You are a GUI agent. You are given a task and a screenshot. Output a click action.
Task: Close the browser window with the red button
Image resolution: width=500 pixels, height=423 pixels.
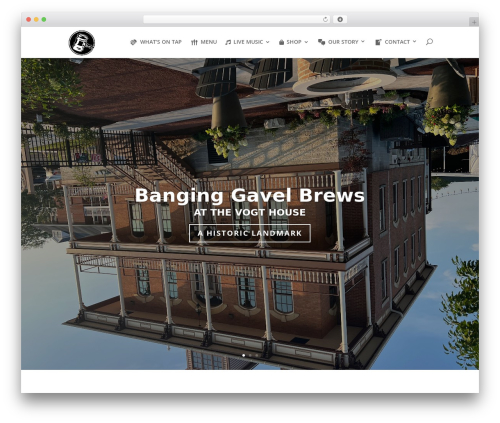click(x=29, y=19)
